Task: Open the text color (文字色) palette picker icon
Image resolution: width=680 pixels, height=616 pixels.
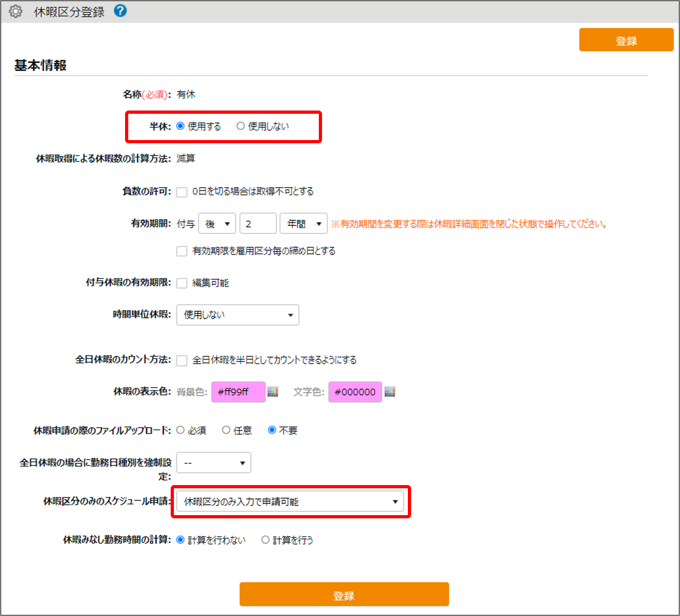Action: (x=390, y=392)
